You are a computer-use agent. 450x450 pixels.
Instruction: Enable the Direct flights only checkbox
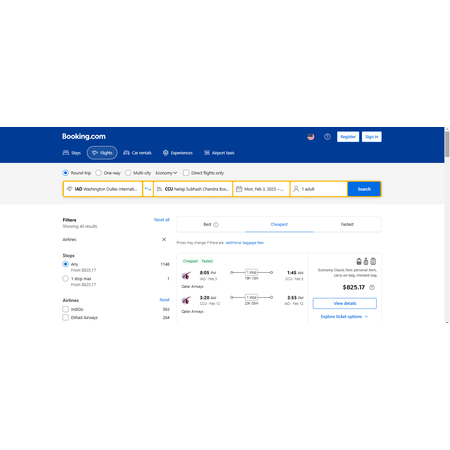click(x=186, y=173)
